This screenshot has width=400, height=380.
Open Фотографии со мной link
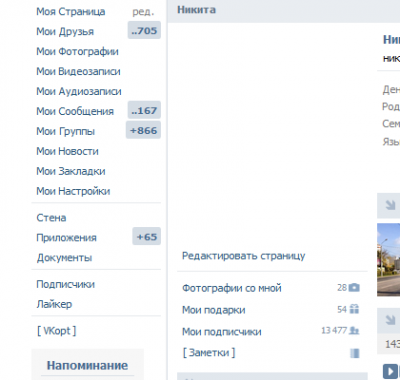(232, 288)
